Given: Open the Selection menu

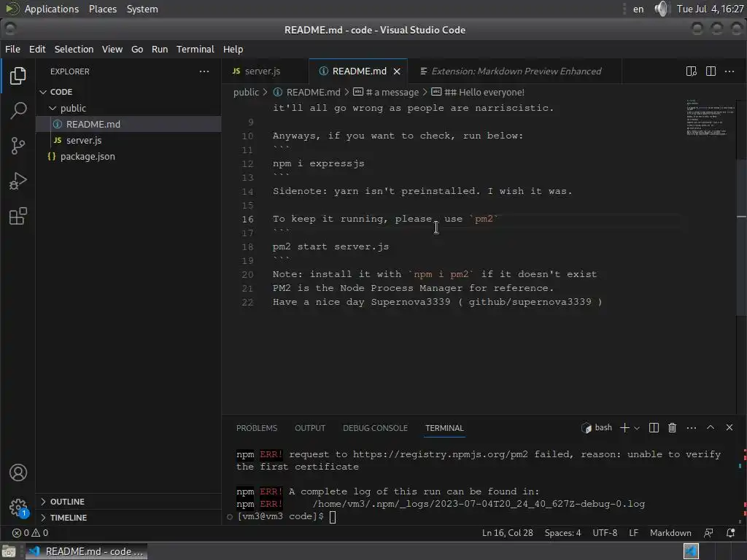Looking at the screenshot, I should point(74,49).
